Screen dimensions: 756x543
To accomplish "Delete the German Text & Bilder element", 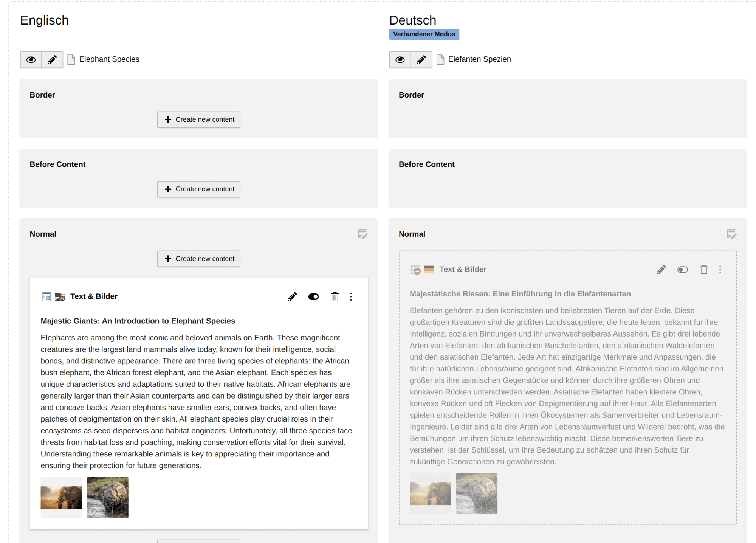I will 704,270.
